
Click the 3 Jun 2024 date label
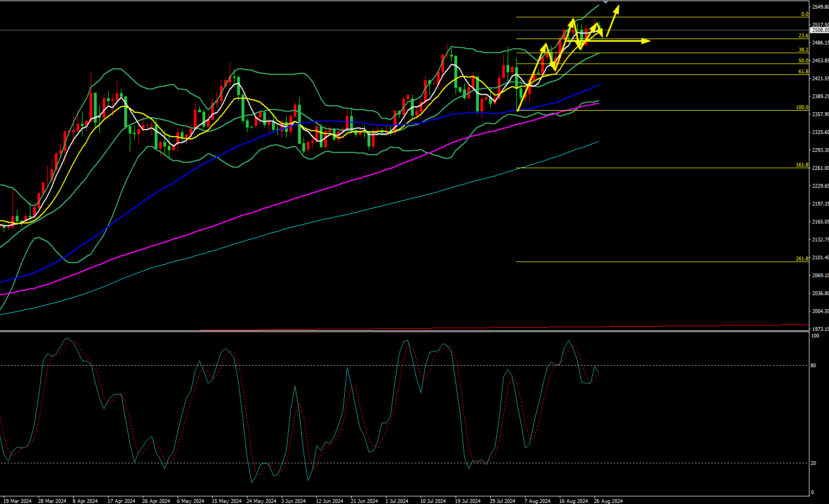point(294,501)
